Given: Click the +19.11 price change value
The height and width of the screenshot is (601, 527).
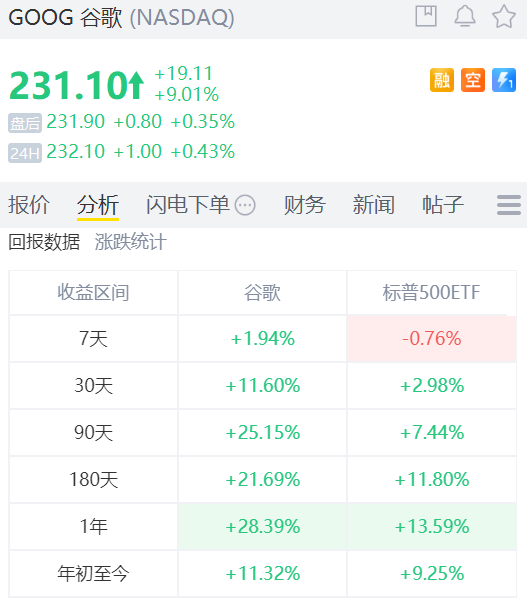Looking at the screenshot, I should tap(184, 73).
